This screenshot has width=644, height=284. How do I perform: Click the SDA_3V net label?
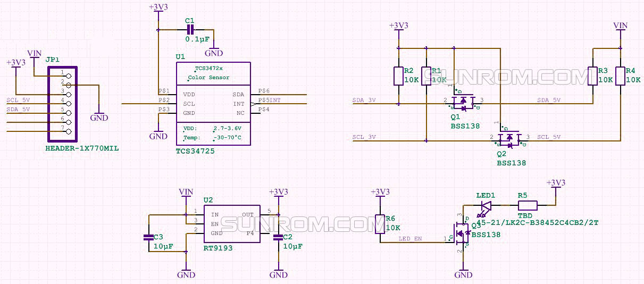tap(364, 100)
